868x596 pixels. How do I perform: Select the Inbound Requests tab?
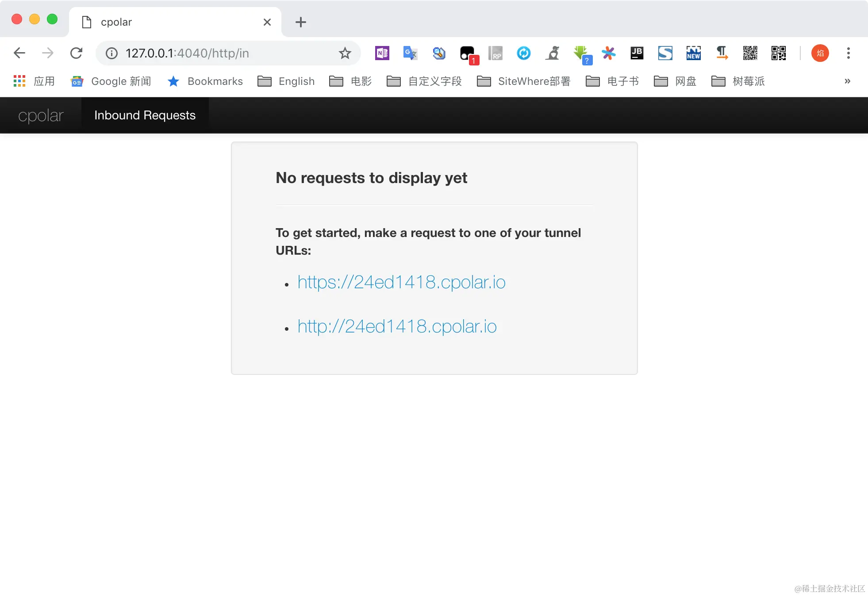coord(145,115)
